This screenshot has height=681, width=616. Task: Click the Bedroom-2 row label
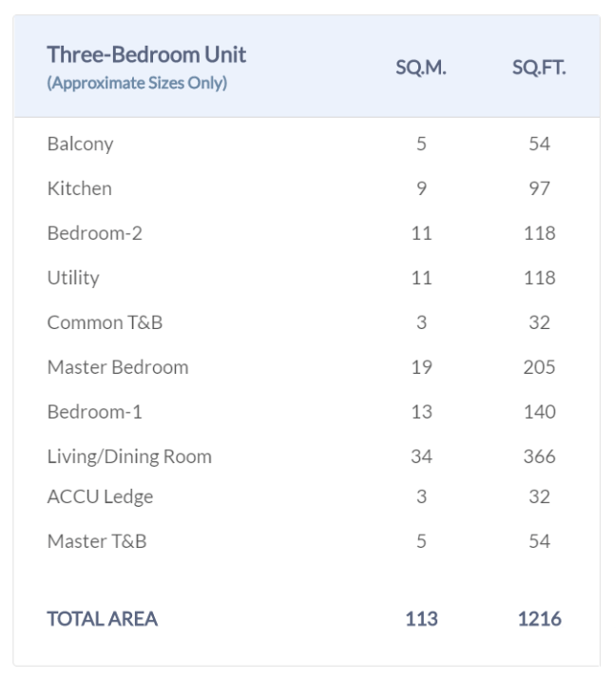click(x=95, y=233)
